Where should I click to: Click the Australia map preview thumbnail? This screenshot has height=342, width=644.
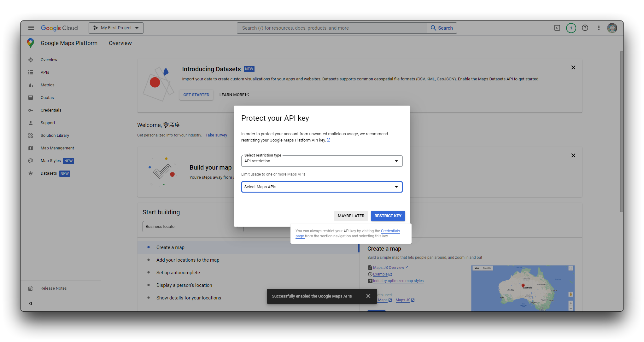tap(523, 288)
